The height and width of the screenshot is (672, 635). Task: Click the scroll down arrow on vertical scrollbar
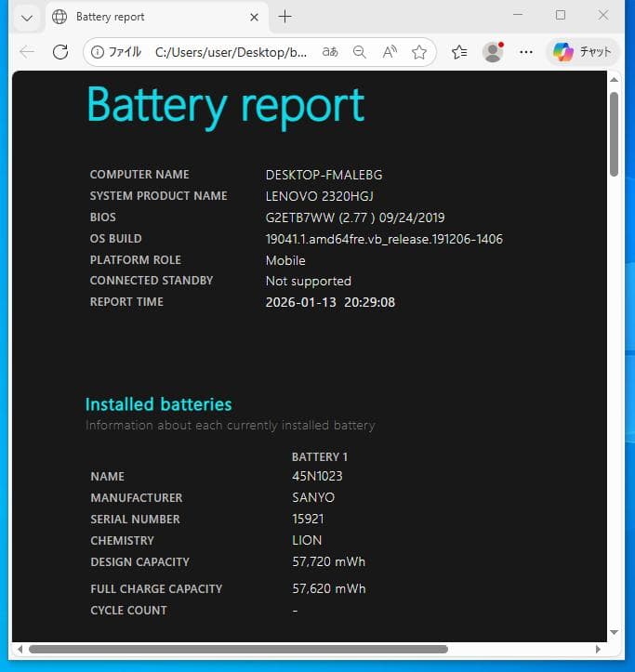click(x=614, y=633)
